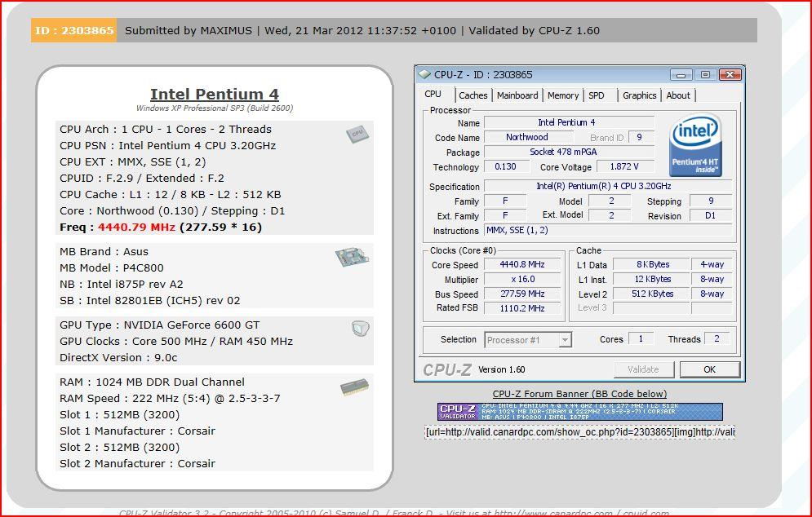
Task: Click the Package value Socket 478 mPGA
Action: click(569, 152)
